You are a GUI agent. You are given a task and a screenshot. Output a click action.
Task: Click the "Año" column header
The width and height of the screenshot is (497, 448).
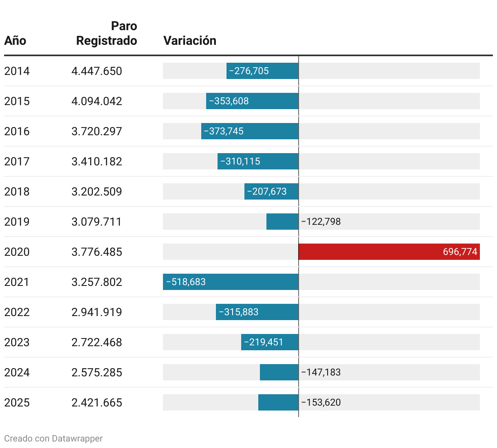coord(15,41)
